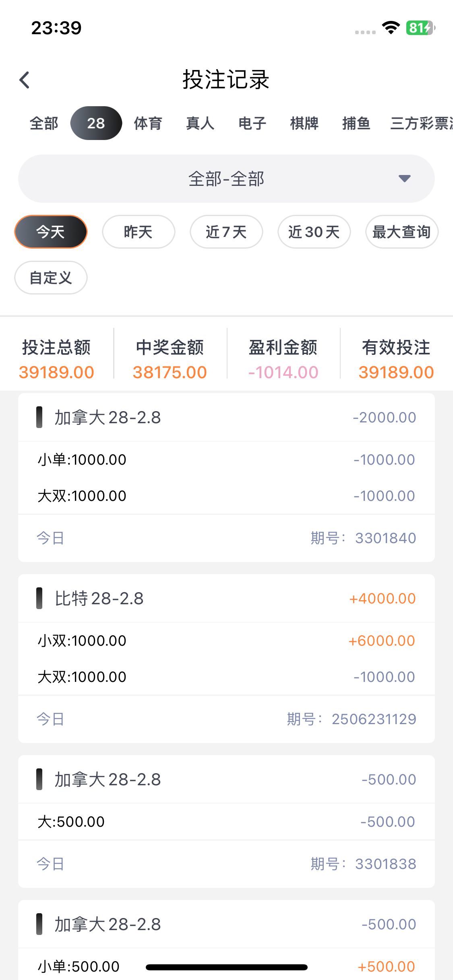This screenshot has height=980, width=453.
Task: Show records for 近30天
Action: pyautogui.click(x=314, y=232)
